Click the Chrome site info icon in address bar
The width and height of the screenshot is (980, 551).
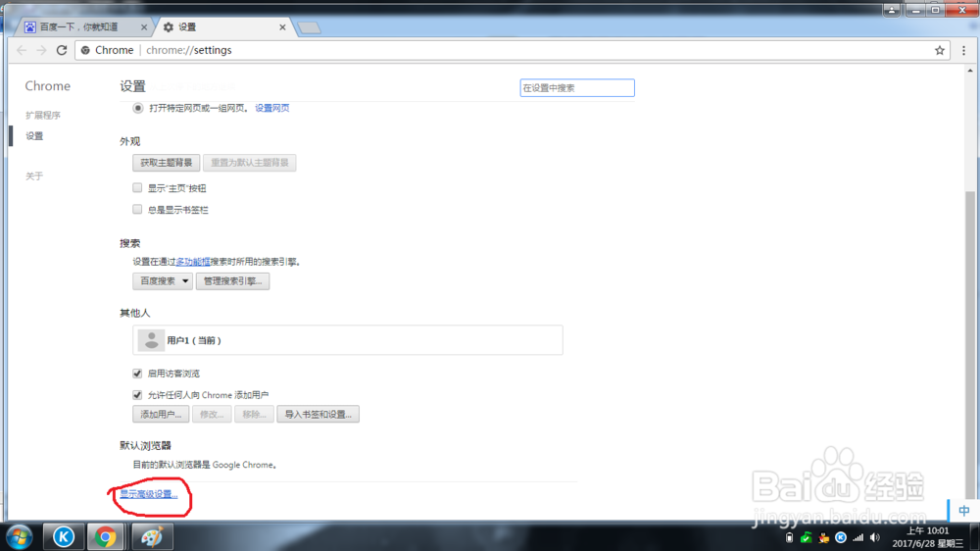pos(85,50)
